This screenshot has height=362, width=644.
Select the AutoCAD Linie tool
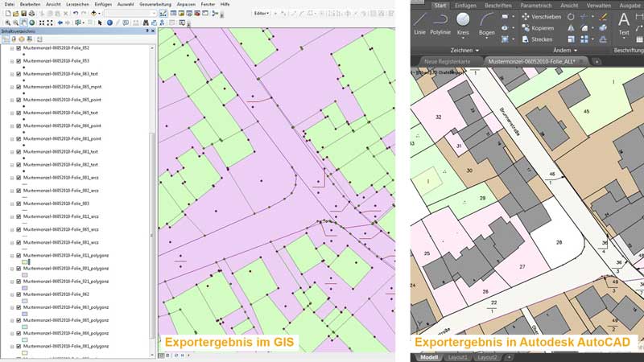tap(419, 24)
